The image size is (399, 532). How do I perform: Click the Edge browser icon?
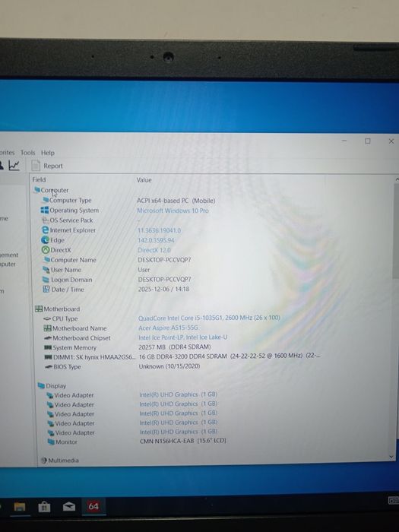coord(45,240)
